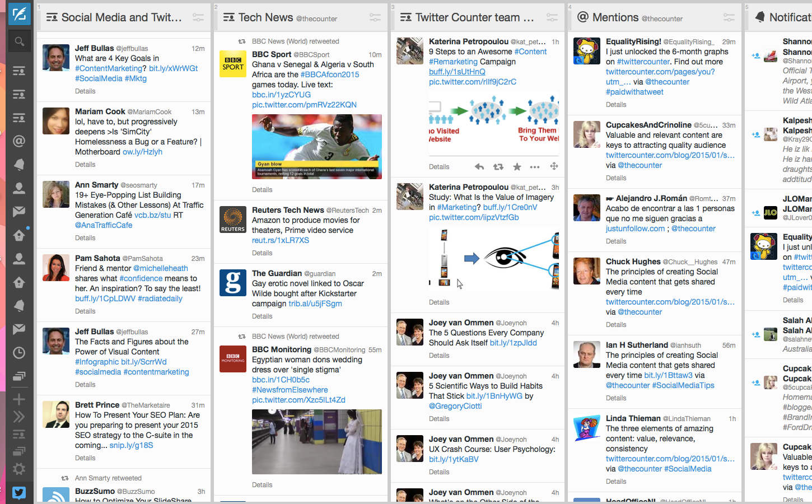The height and width of the screenshot is (504, 812).
Task: Open bit.ly/xWrWGt link in Jeff Bullas tweet
Action: [173, 68]
